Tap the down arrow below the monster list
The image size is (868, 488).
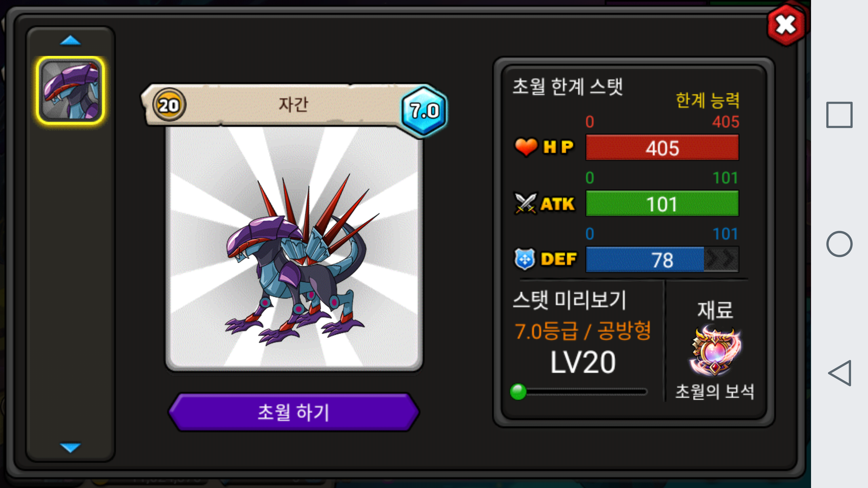pyautogui.click(x=70, y=447)
